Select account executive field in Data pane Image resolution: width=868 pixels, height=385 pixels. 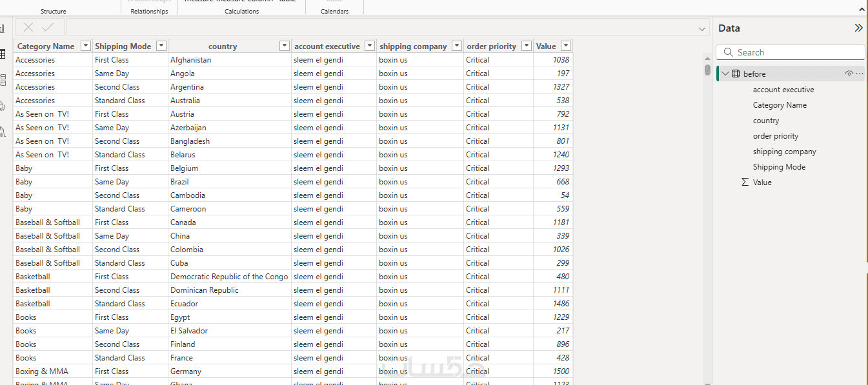(x=783, y=90)
